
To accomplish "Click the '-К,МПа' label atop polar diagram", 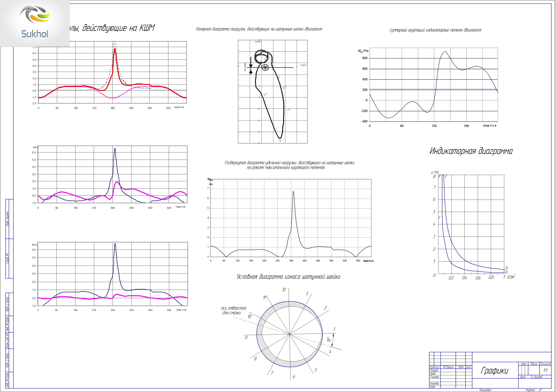I will tap(258, 42).
